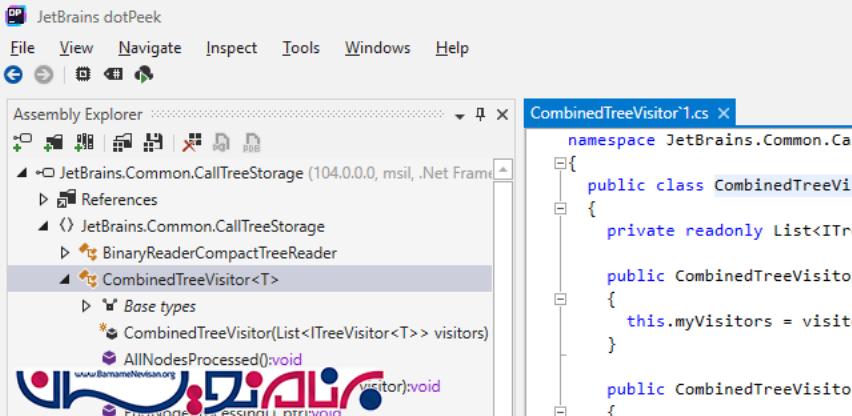Clear the assembly list red-cross icon
Image resolution: width=852 pixels, height=416 pixels.
tap(192, 142)
